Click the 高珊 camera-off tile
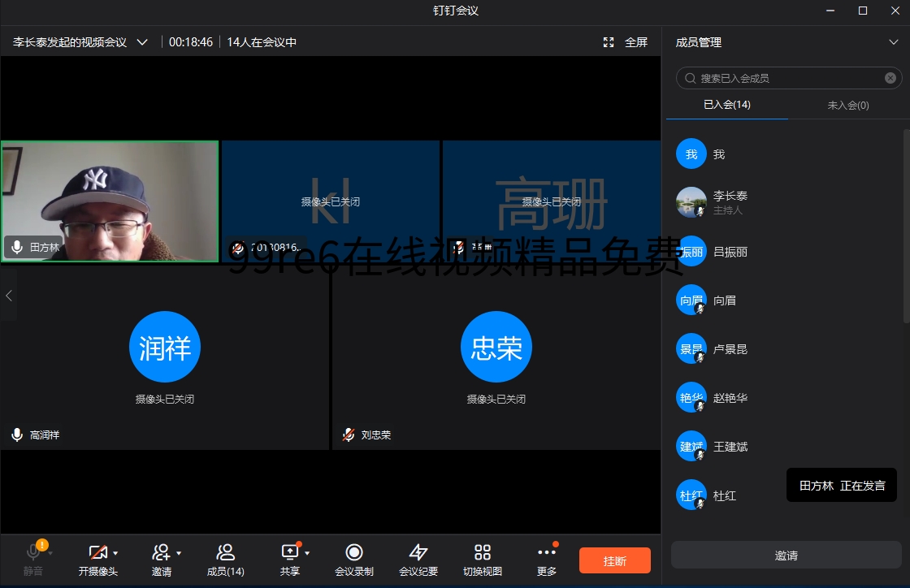This screenshot has width=910, height=588. pyautogui.click(x=552, y=201)
